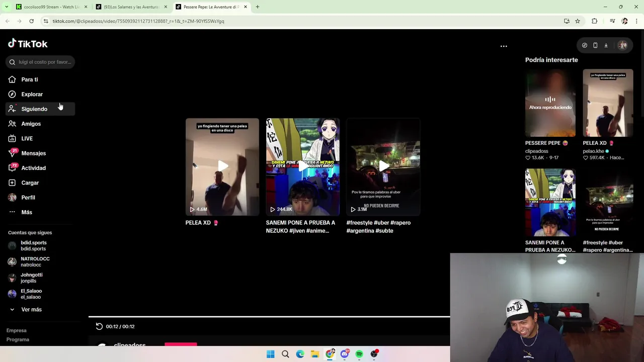Play the SANEMI PONE A PRUEBA thumbnail
Image resolution: width=644 pixels, height=362 pixels.
(302, 166)
